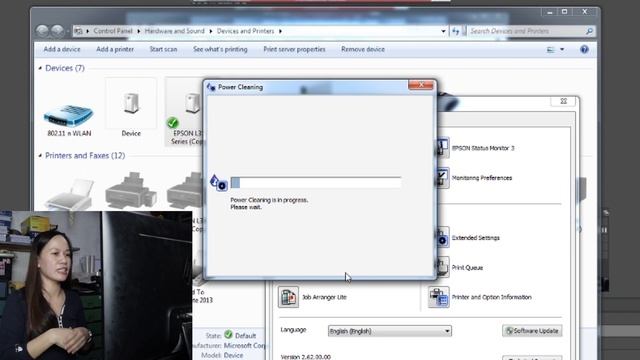Image resolution: width=640 pixels, height=360 pixels.
Task: Click 'Power Cleaning is in progress.' text
Action: tap(269, 200)
